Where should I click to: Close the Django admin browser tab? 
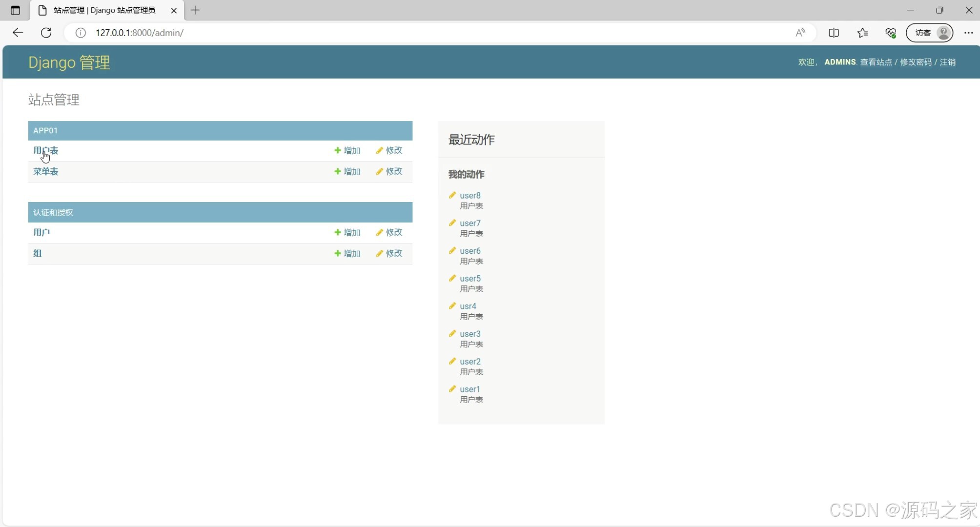coord(174,10)
